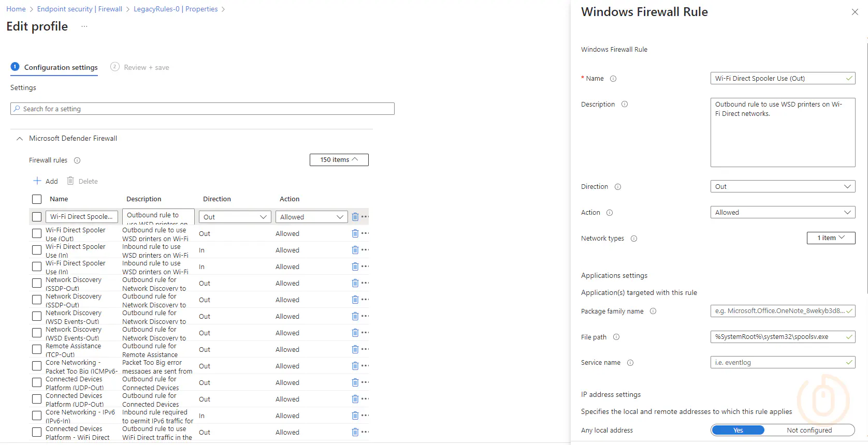
Task: Tick the checkbox for Remote Assistance (TCP-Out) rule
Action: pos(37,349)
